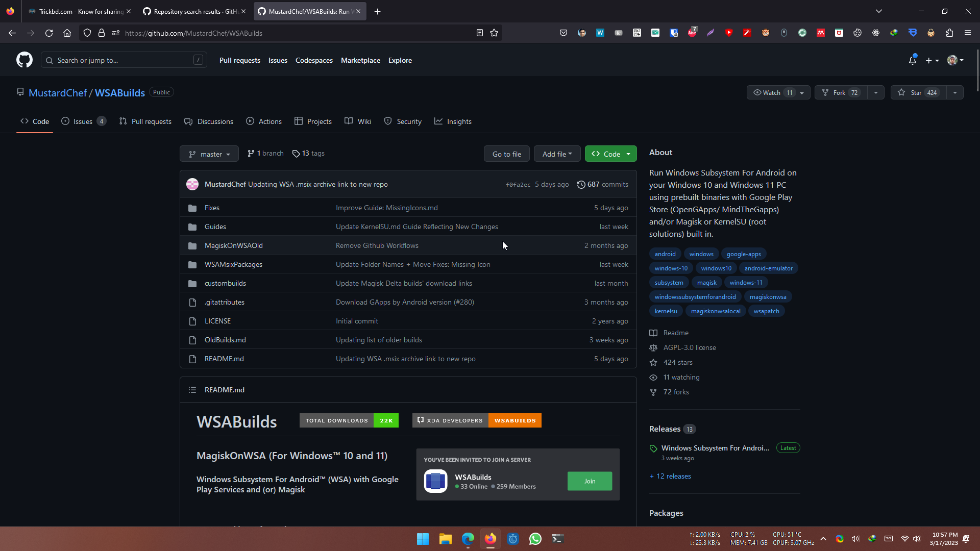Screen dimensions: 980x551
Task: Click the GitHub Octocat home logo
Action: click(24, 60)
